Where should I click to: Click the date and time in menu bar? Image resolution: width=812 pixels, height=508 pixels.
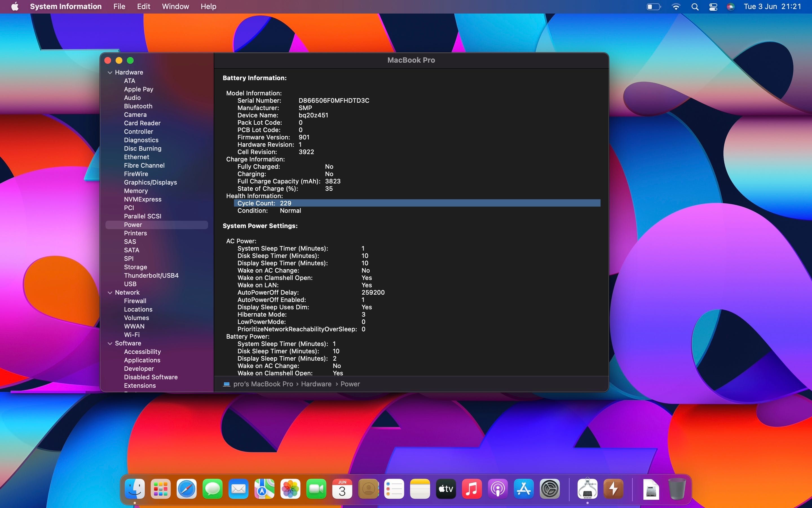(773, 7)
